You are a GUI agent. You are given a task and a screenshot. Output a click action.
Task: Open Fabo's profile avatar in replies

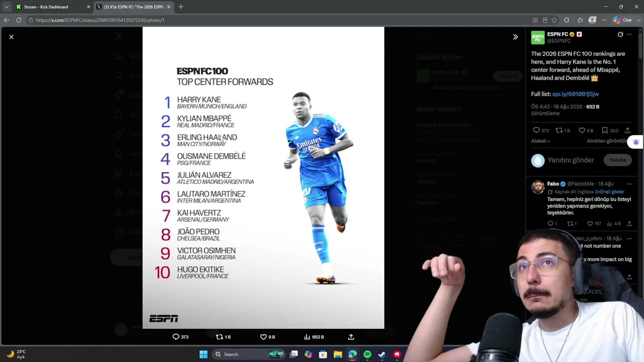[x=538, y=187]
